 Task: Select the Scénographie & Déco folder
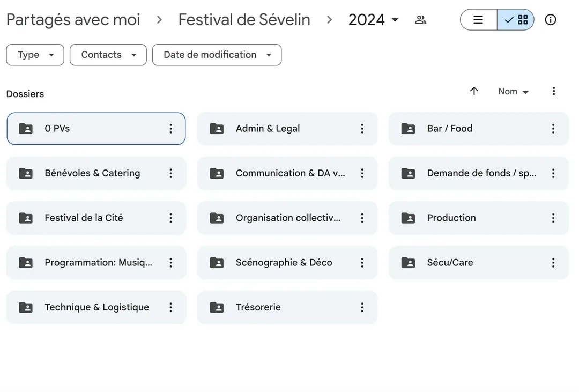pos(284,263)
